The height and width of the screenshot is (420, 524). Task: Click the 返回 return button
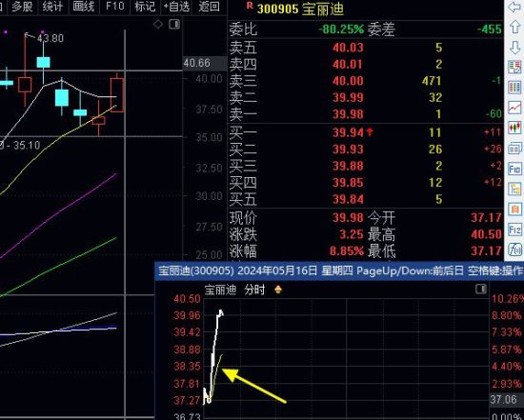[209, 7]
